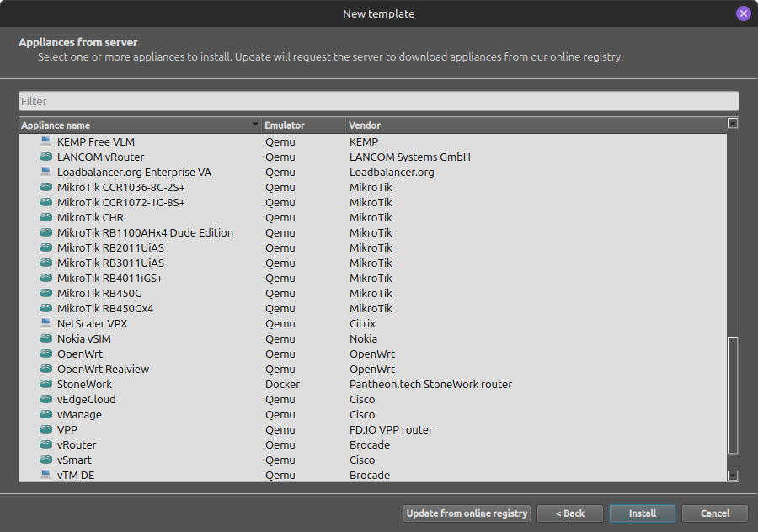Click the scrollbar up arrow
Screen dimensions: 758x532
(x=733, y=123)
